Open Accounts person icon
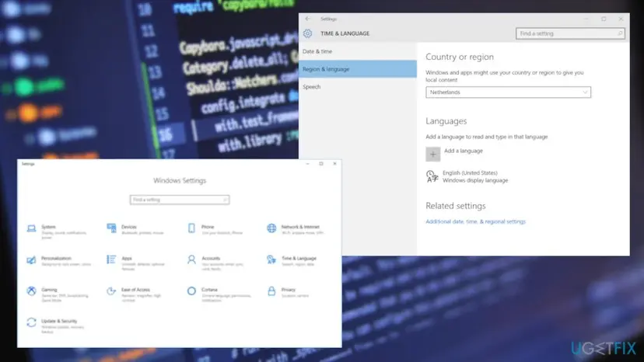Screen dimensions: 644x362 (x=191, y=259)
